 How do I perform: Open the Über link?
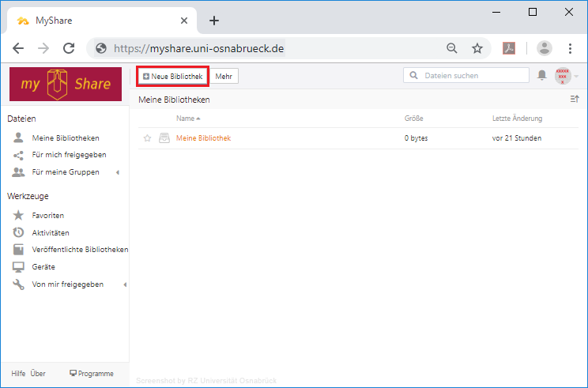38,374
